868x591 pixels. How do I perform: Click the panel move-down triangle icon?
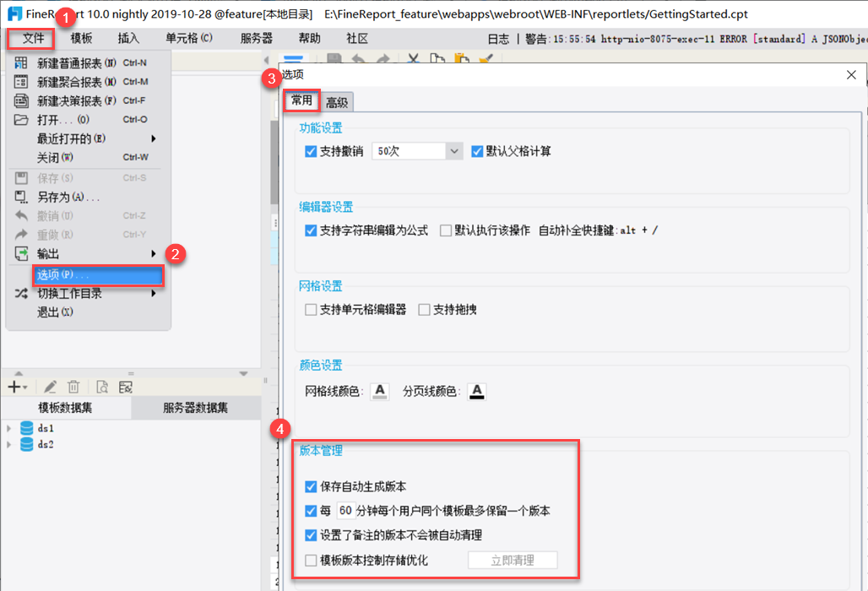[243, 373]
